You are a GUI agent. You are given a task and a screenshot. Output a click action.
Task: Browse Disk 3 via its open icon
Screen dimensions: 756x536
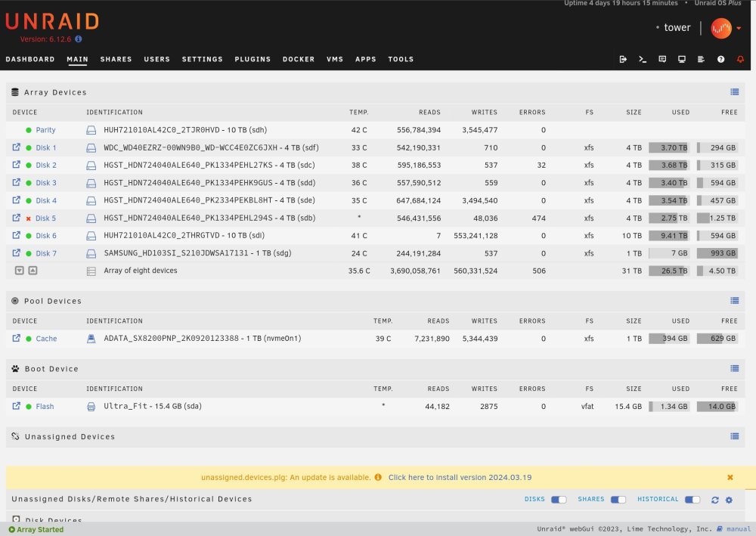tap(17, 182)
